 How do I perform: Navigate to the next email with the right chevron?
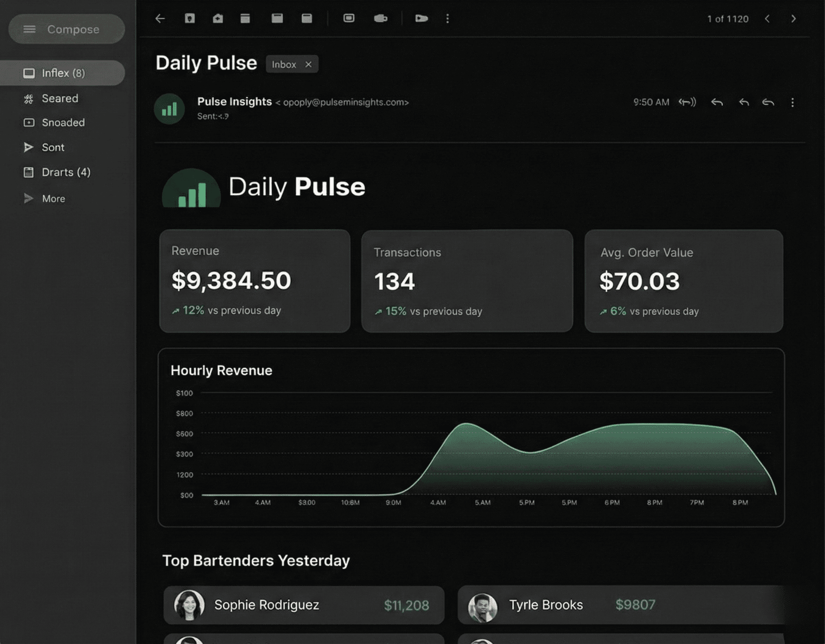coord(793,19)
